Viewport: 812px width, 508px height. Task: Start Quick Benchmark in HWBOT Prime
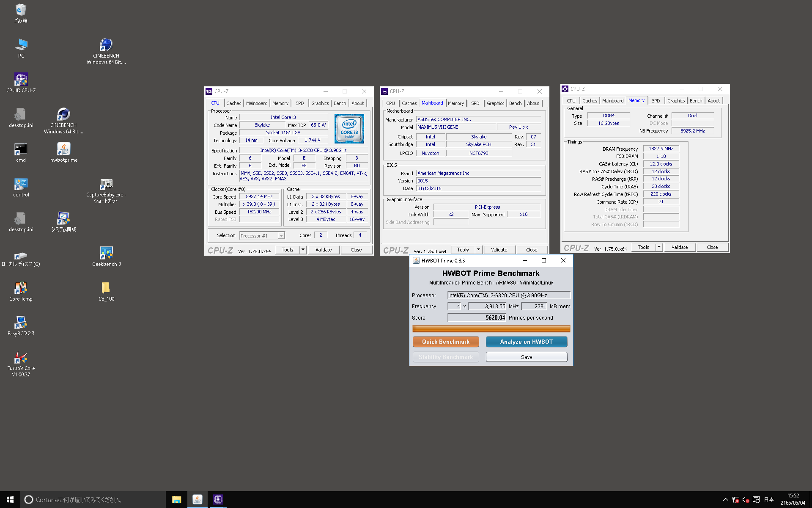point(446,342)
